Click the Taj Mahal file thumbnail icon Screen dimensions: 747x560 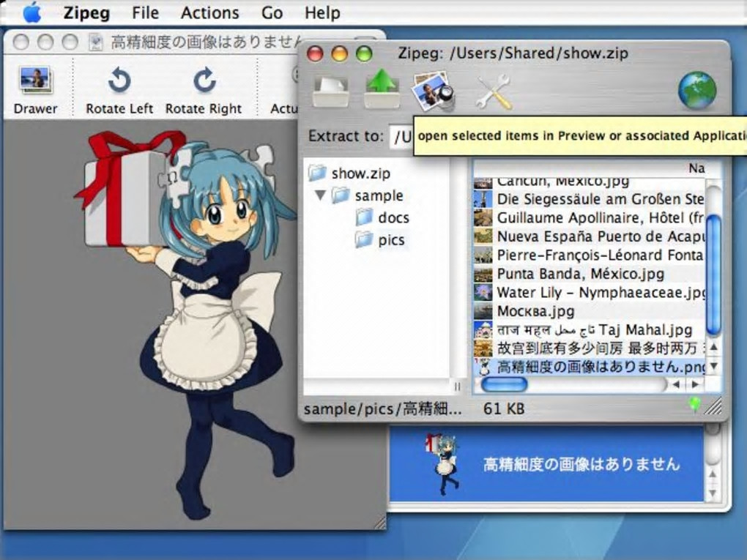pyautogui.click(x=483, y=329)
